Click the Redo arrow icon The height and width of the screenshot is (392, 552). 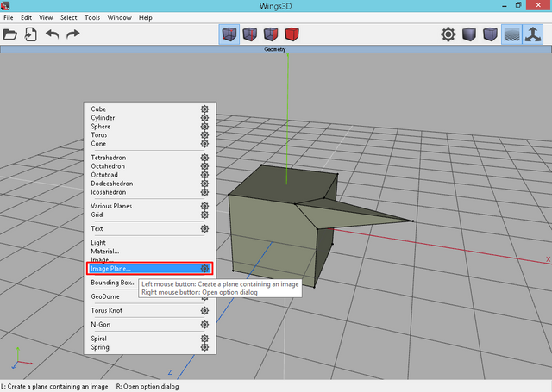point(73,34)
